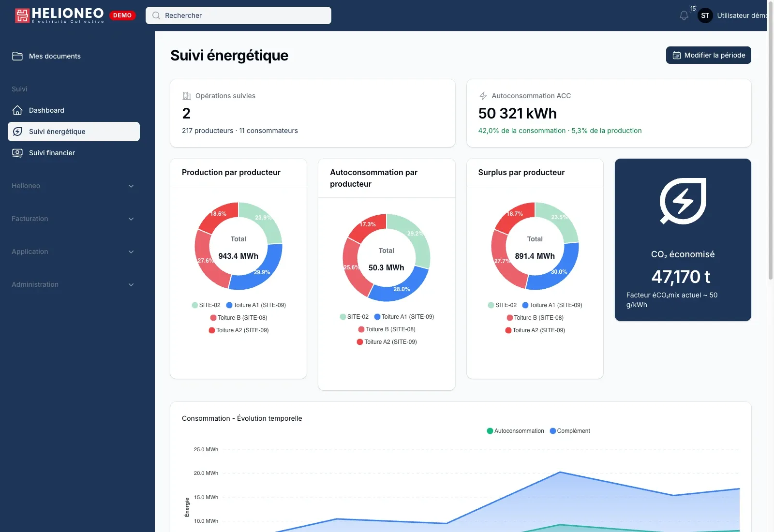The image size is (774, 532).
Task: Toggle Toiture A2 in Production chart legend
Action: pyautogui.click(x=238, y=330)
